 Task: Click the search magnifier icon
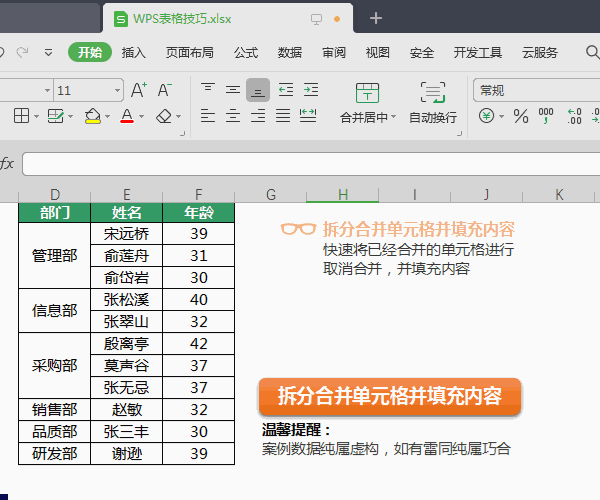tap(592, 52)
